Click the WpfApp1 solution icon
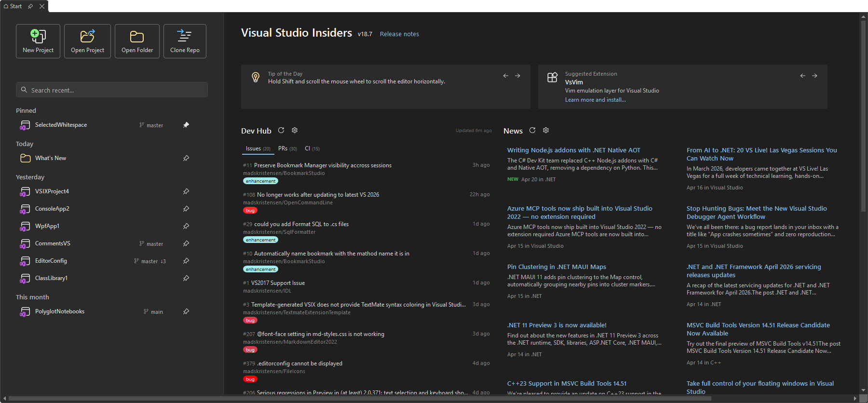Screen dimensions: 868x403 tap(25, 227)
